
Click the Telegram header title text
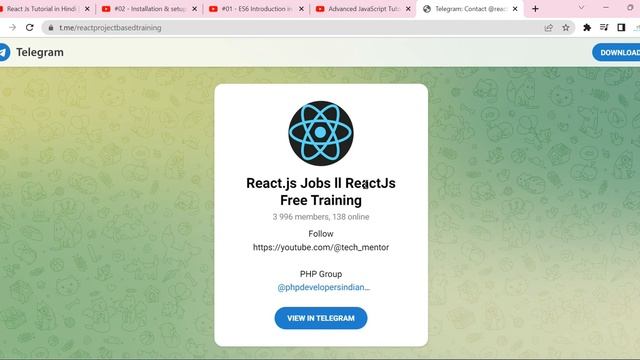[40, 52]
